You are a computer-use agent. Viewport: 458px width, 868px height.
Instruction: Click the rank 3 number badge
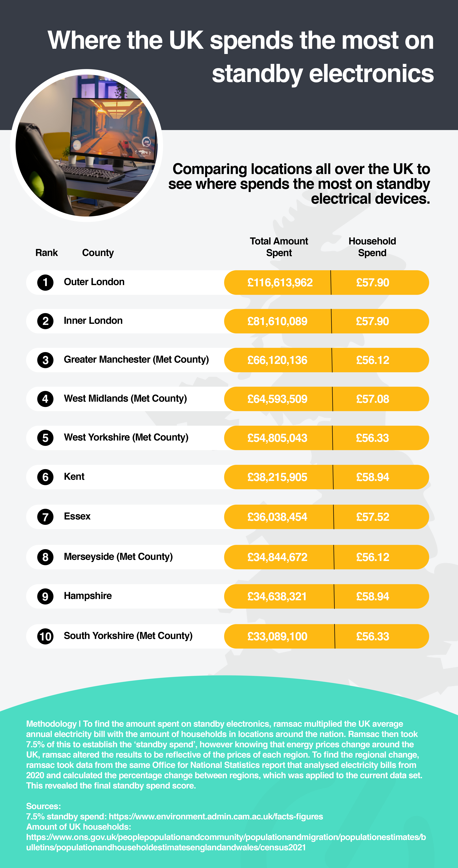coord(45,360)
